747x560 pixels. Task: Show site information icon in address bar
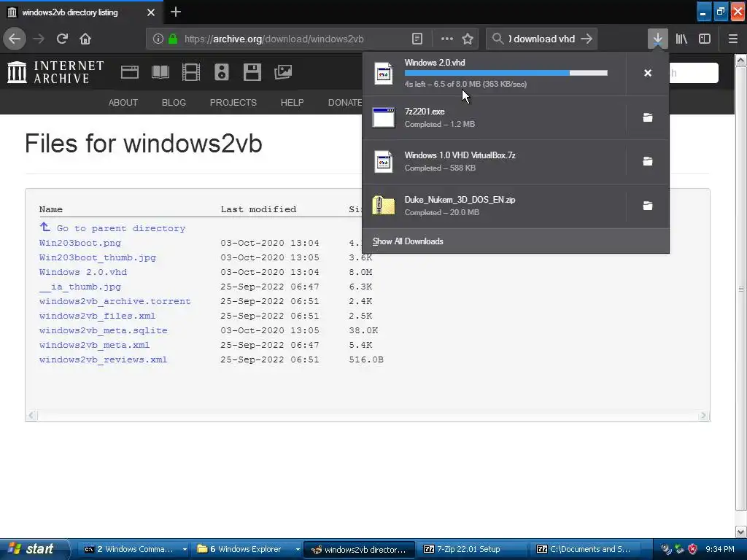(158, 39)
